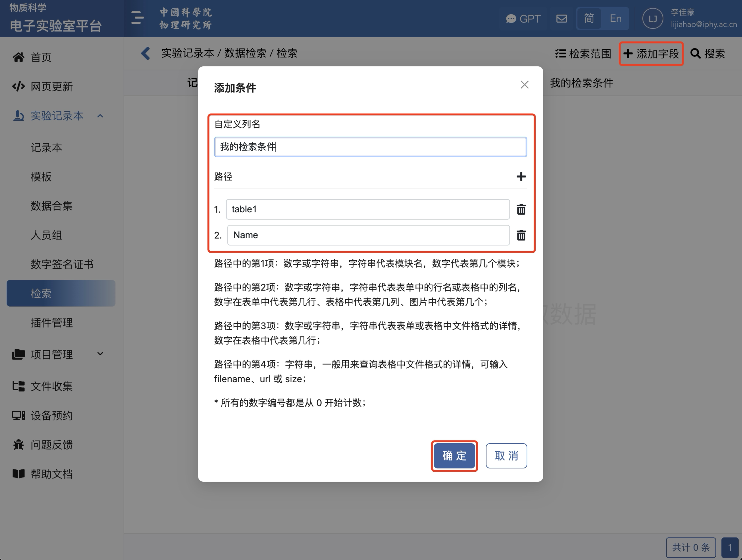Switch language to Simplified Chinese (简)
Image resolution: width=742 pixels, height=560 pixels.
(x=589, y=19)
